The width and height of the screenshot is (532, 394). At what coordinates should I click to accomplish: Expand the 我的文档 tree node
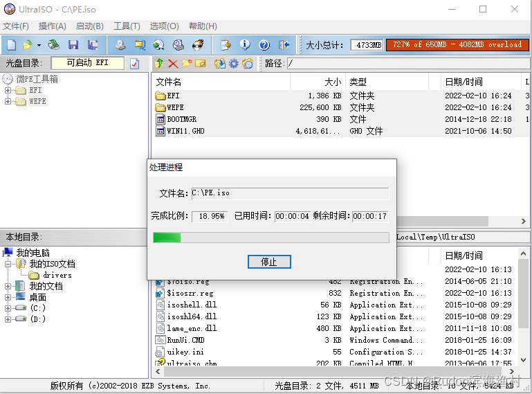point(8,287)
